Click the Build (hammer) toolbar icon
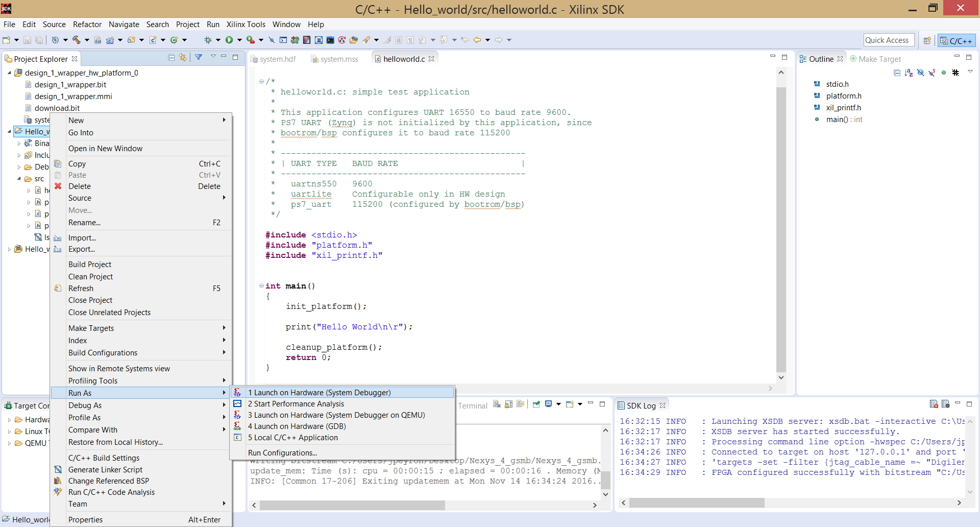Screen dimensions: 980x527 (x=77, y=40)
